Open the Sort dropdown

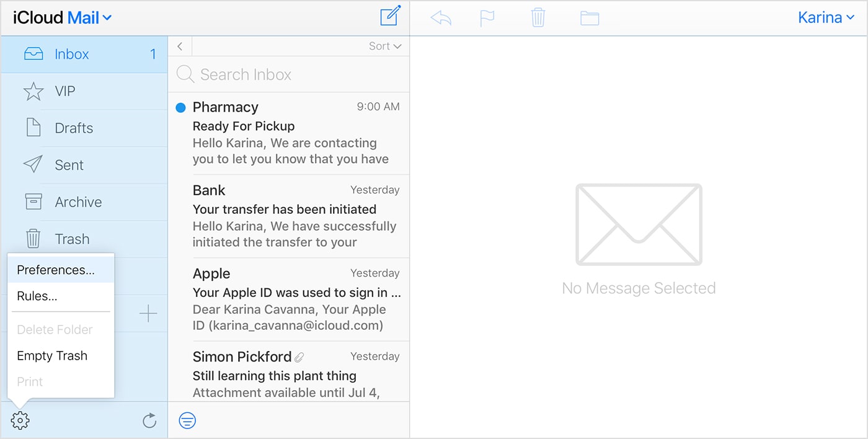click(x=385, y=46)
